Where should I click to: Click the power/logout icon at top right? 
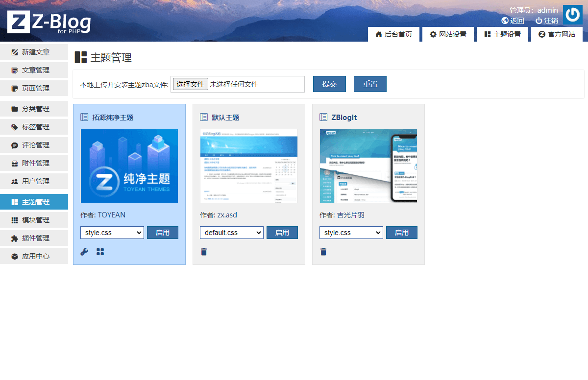pos(572,14)
